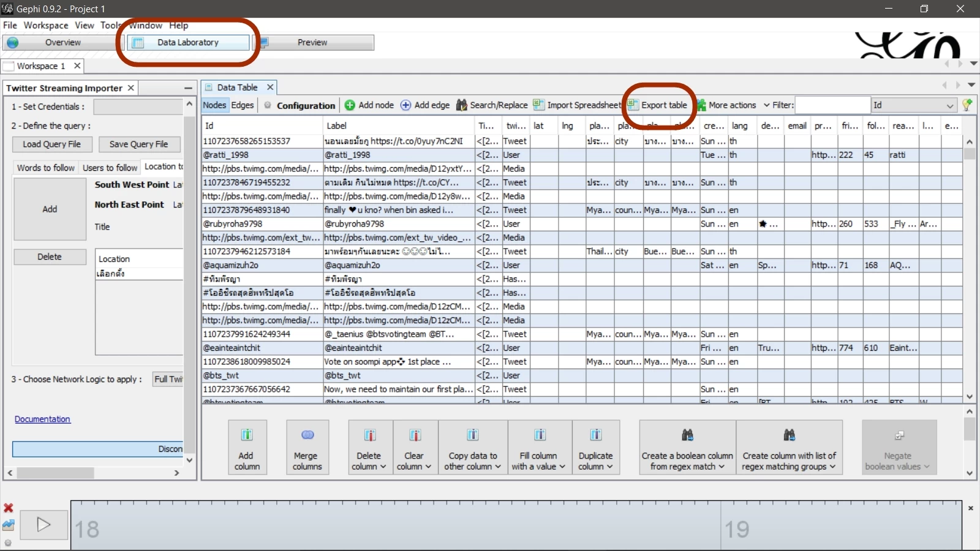This screenshot has width=980, height=551.
Task: Close the Data Table tab
Action: click(x=270, y=87)
